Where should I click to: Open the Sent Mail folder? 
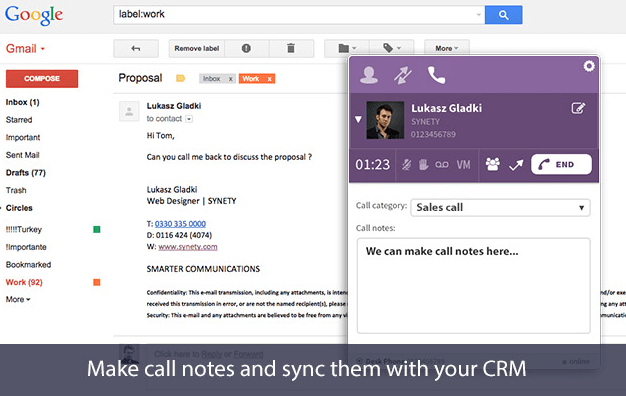(22, 155)
